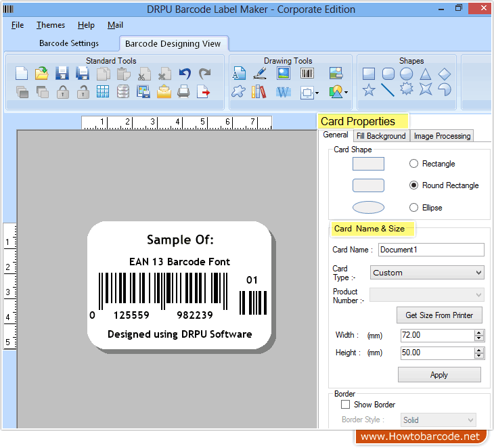Click the blue grid icon in Standard Tools

[x=103, y=92]
